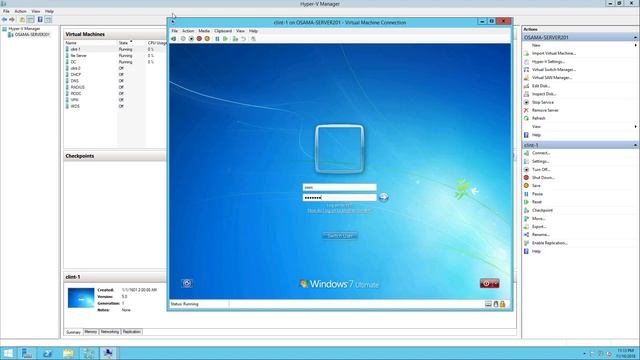This screenshot has height=360, width=640.
Task: Click Settings action for clint-1
Action: pos(540,161)
